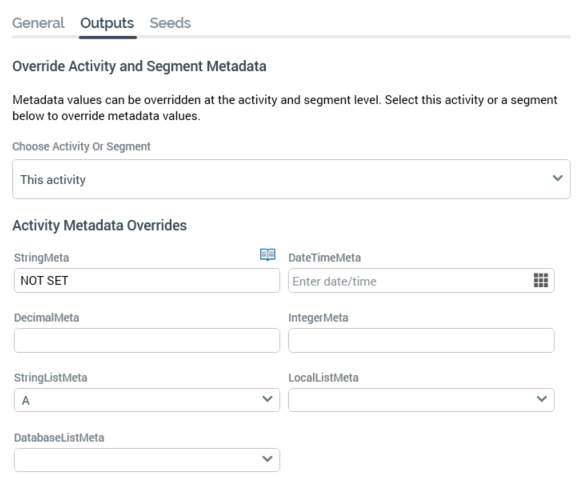The height and width of the screenshot is (486, 580).
Task: Expand the Choose Activity Or Segment chevron
Action: click(x=557, y=178)
